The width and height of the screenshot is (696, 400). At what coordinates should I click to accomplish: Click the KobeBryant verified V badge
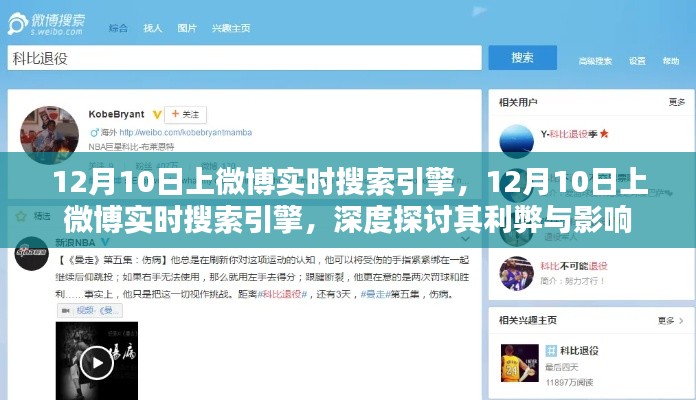pyautogui.click(x=157, y=115)
